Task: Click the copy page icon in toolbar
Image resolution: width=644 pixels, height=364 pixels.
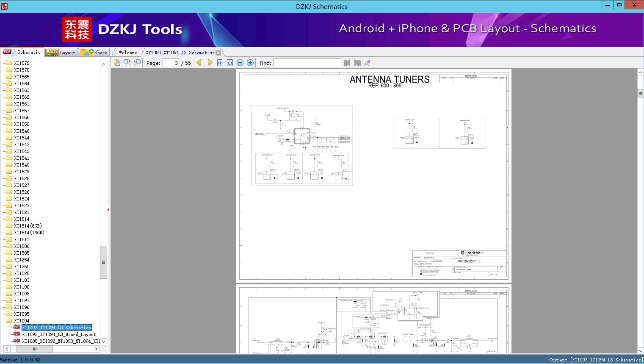Action: [117, 63]
